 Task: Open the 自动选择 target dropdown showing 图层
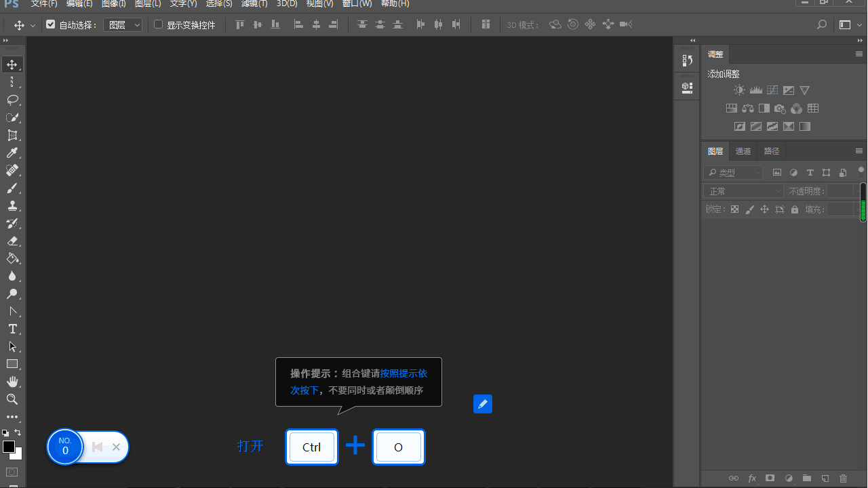coord(123,24)
